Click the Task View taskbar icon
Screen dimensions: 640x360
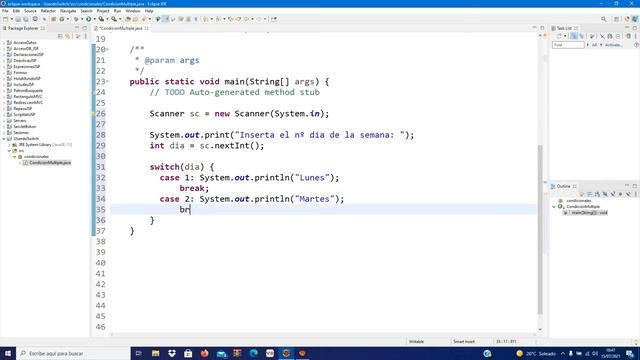click(138, 353)
